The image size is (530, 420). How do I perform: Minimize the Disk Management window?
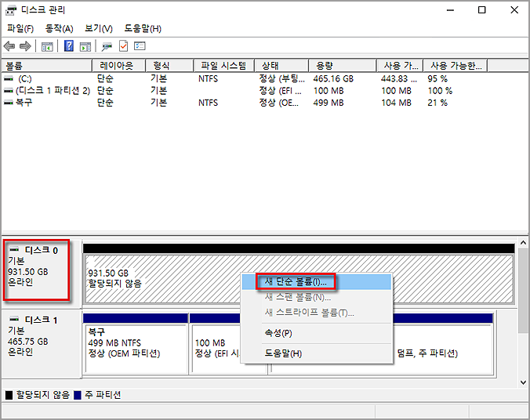click(450, 10)
